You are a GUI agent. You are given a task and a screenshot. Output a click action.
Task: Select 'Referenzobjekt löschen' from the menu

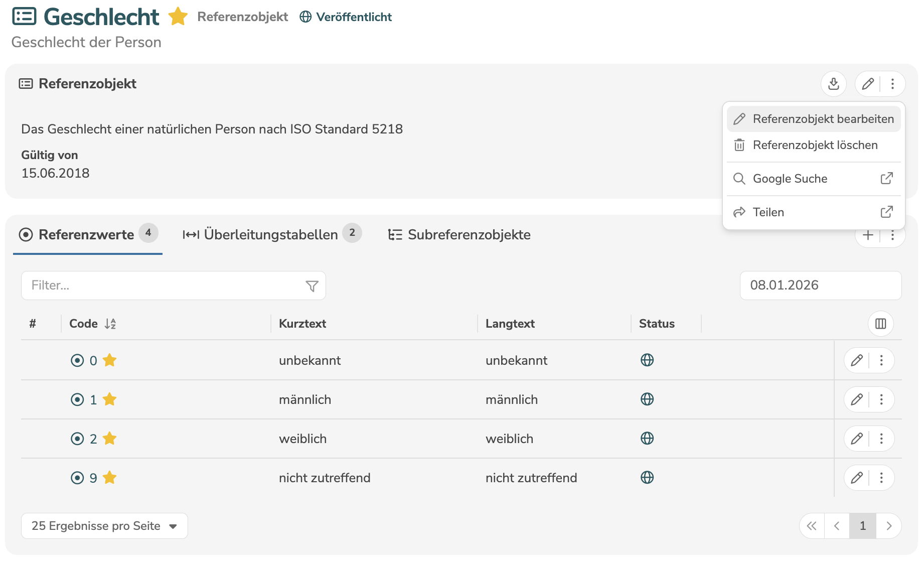point(814,146)
